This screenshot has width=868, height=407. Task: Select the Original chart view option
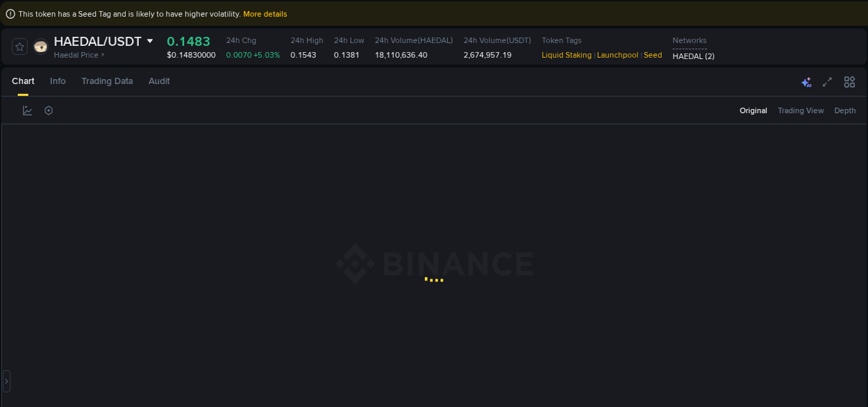click(753, 110)
